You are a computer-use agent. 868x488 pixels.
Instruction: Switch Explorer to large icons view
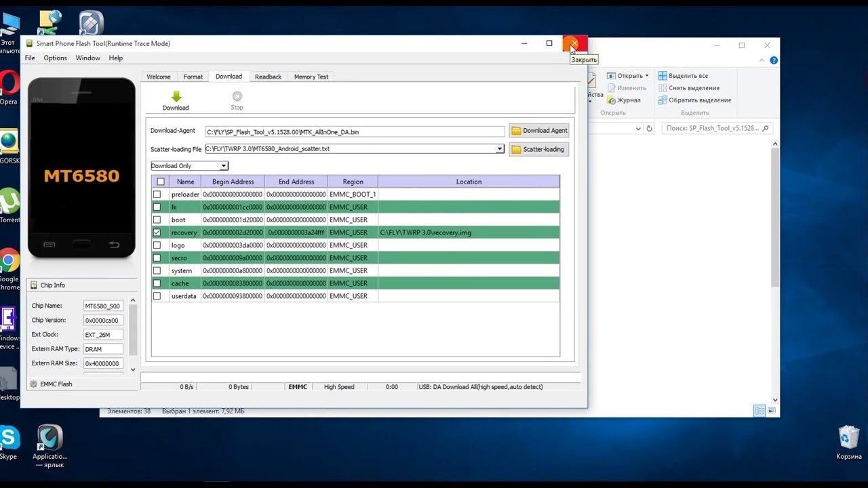click(772, 411)
